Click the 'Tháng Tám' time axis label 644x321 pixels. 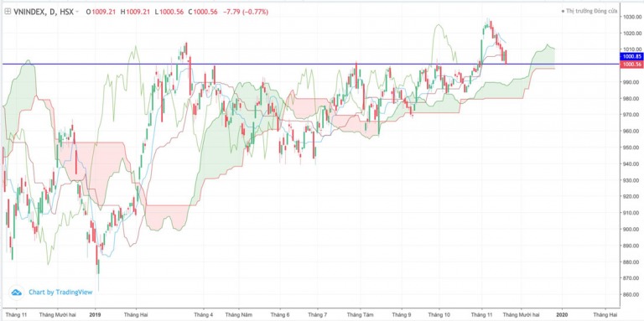361,315
